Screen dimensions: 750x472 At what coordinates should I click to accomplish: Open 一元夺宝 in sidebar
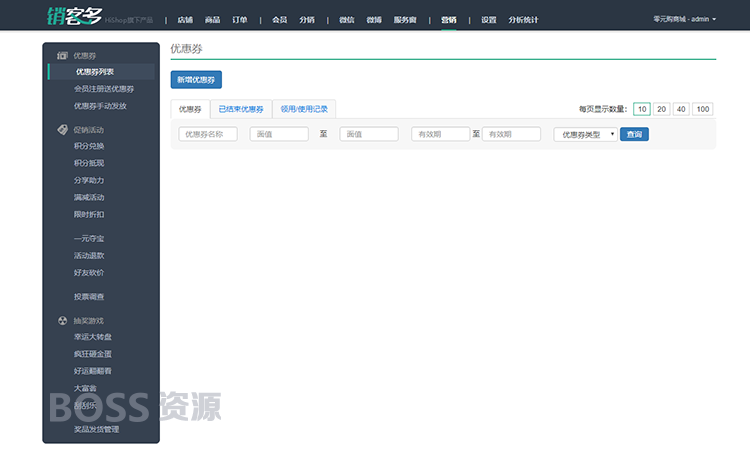(89, 238)
